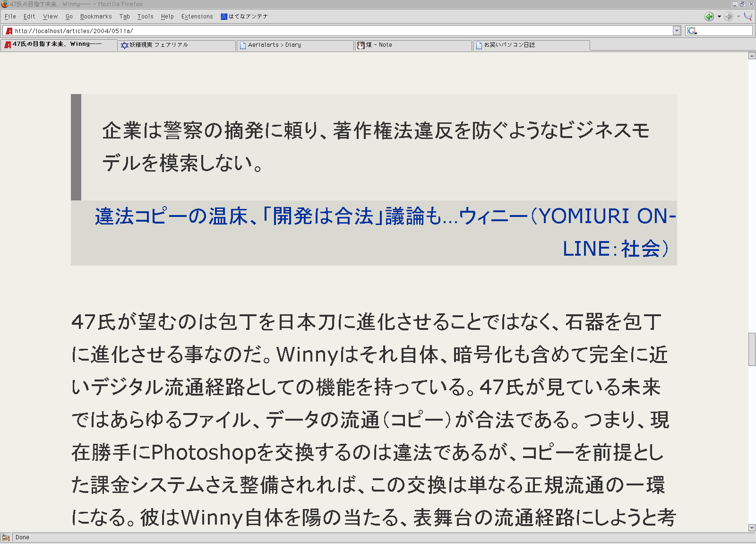756x544 pixels.
Task: Click the star favicon on 妖精現実 tab
Action: (124, 45)
